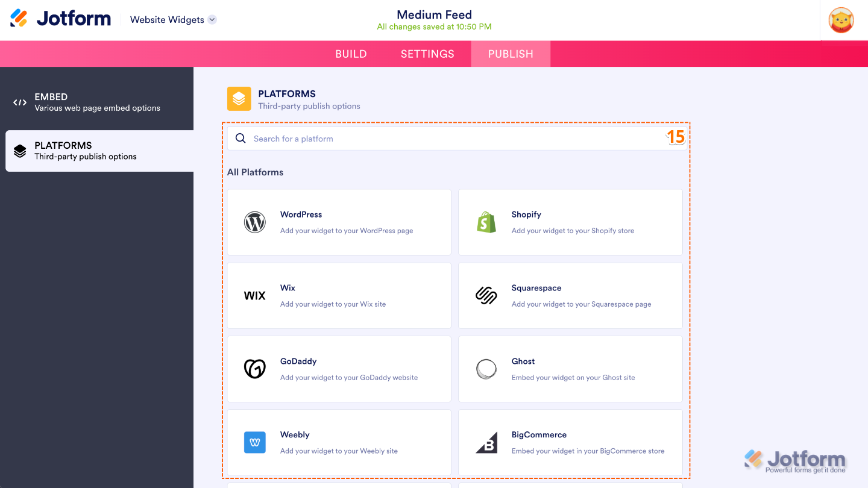The width and height of the screenshot is (868, 488).
Task: Click 'Third-party publish options' header subtitle
Action: click(x=309, y=106)
